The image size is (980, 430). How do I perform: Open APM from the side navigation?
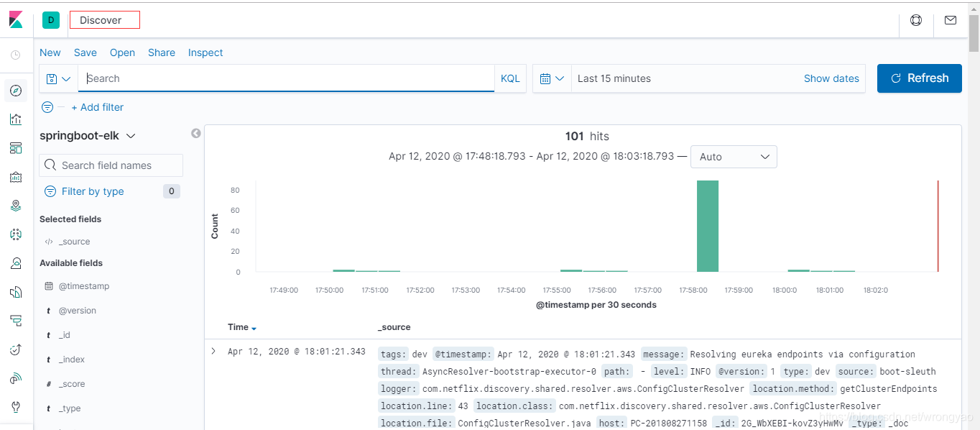(16, 321)
